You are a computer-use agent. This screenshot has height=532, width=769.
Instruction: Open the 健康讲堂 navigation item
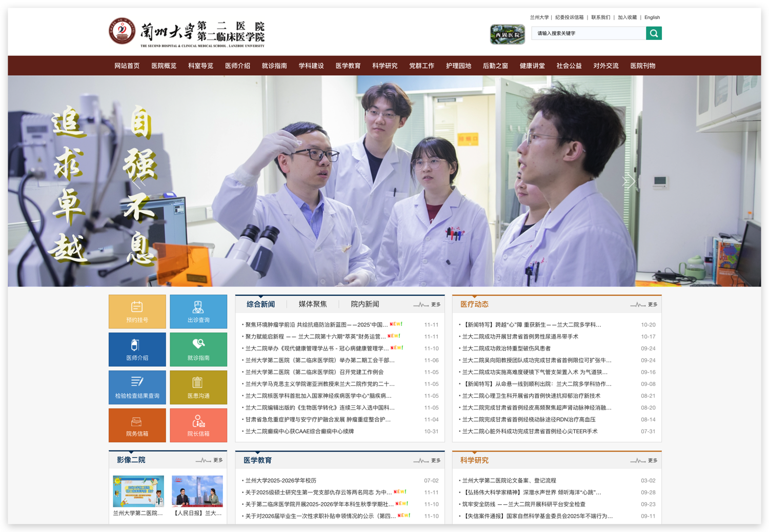[x=533, y=66]
